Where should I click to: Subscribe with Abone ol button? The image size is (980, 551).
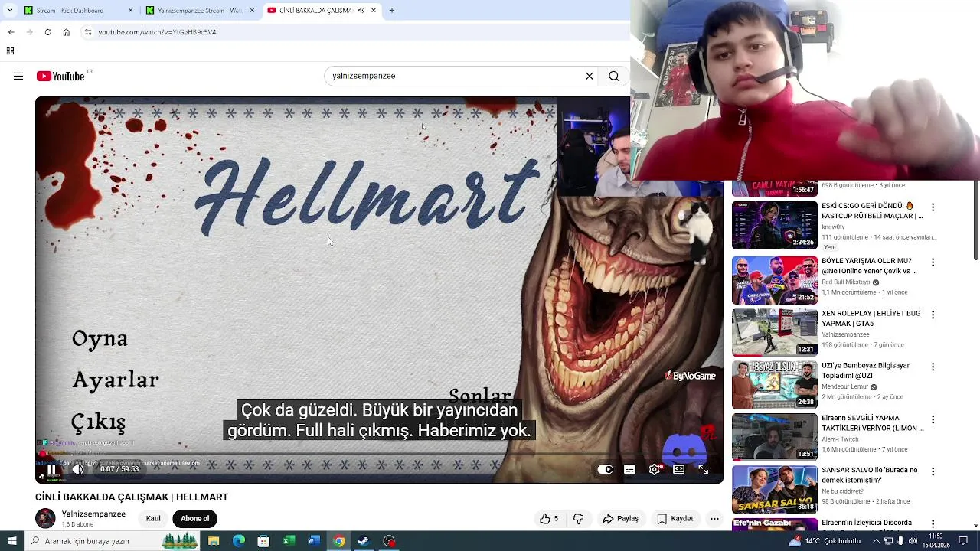[194, 518]
